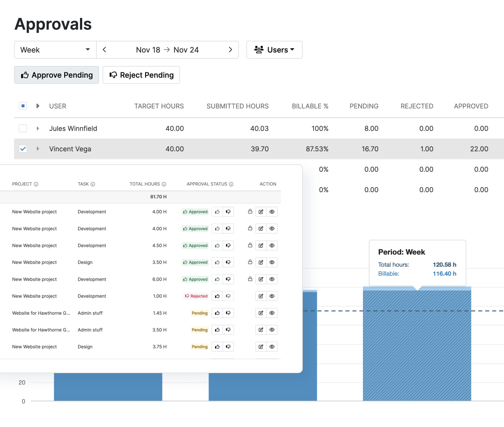The image size is (504, 427).
Task: Uncheck Vincent Vega's selected row checkbox
Action: point(23,149)
